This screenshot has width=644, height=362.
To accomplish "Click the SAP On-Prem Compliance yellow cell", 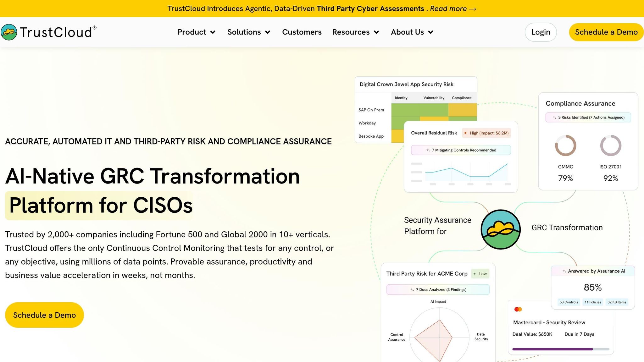I will tap(463, 110).
